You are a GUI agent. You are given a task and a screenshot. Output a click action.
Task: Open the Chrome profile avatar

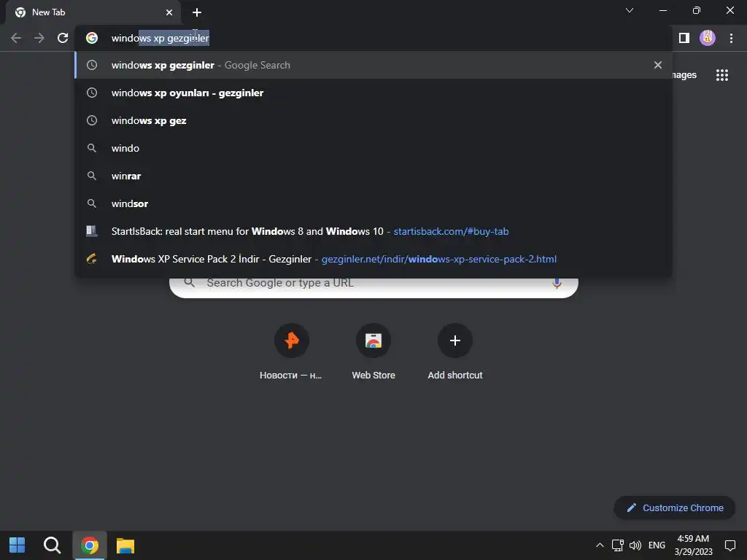(x=708, y=38)
